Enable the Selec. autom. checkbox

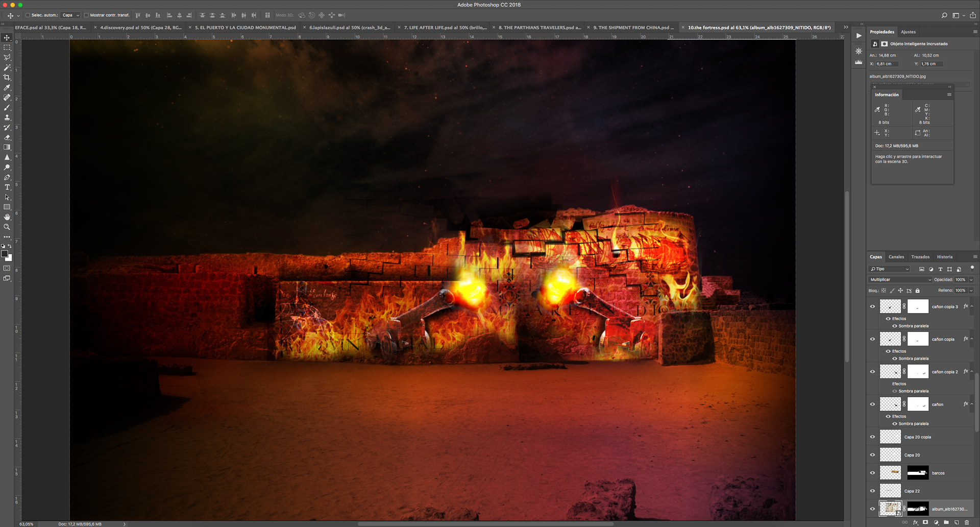click(28, 15)
